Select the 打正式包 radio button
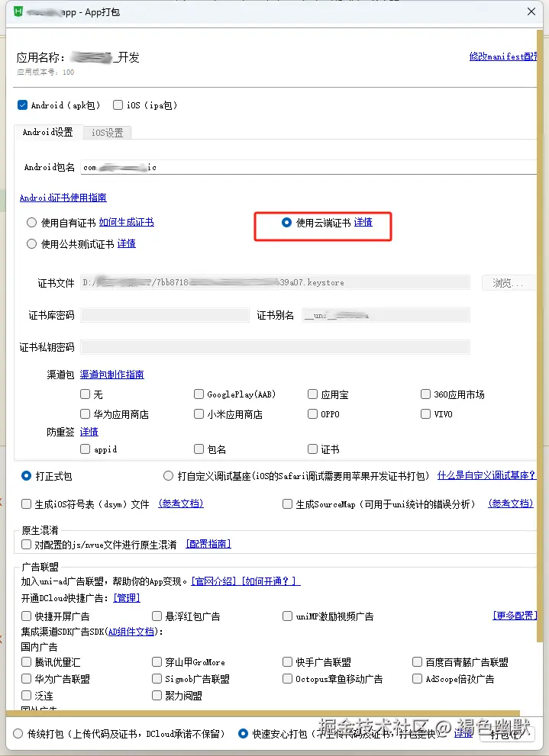The image size is (549, 756). (27, 476)
